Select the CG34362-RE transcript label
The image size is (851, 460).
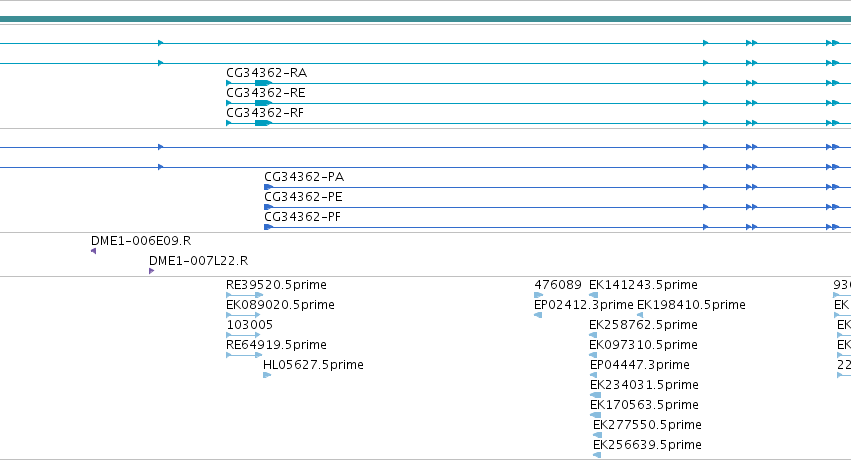(x=265, y=93)
